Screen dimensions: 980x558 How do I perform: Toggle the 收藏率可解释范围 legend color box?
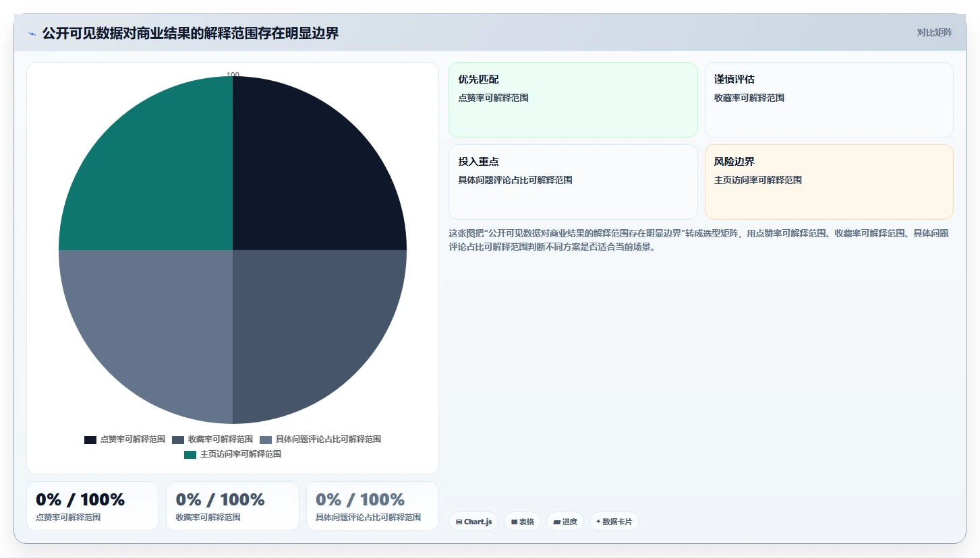pyautogui.click(x=178, y=439)
